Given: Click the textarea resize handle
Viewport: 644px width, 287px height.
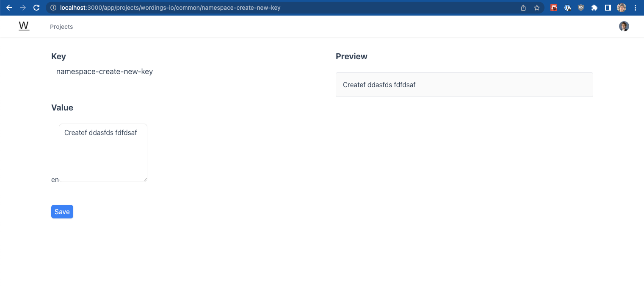Looking at the screenshot, I should point(145,179).
